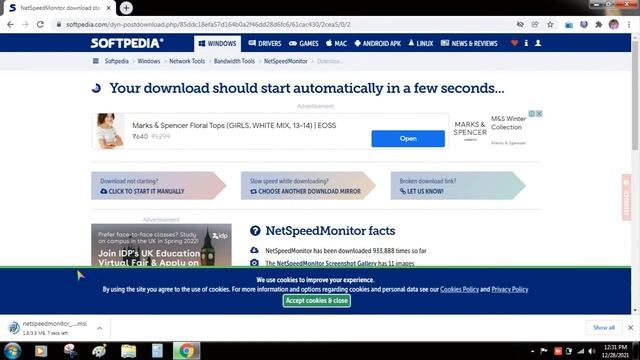Click the Open button in Marks & Spencer ad
Viewport: 640px width, 360px height.
click(x=408, y=139)
